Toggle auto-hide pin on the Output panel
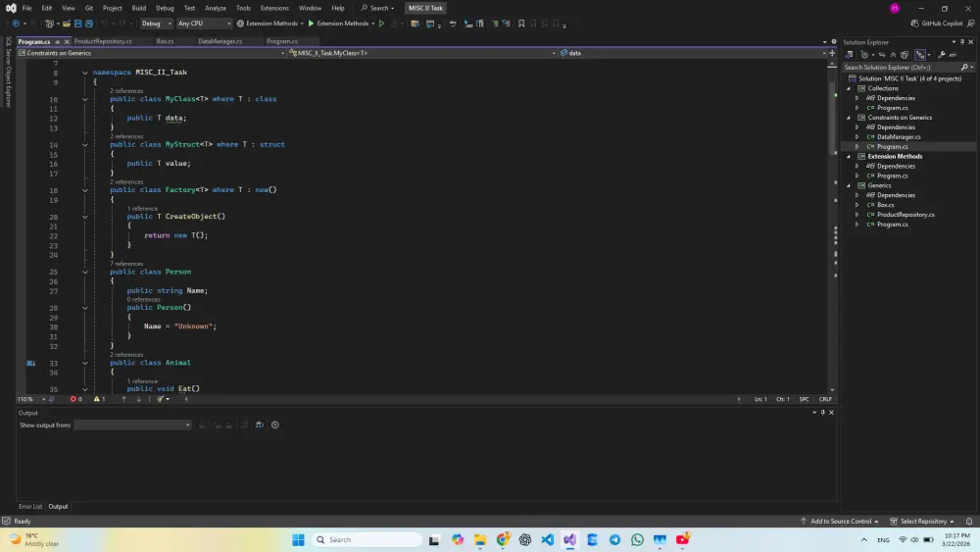Image resolution: width=980 pixels, height=552 pixels. [x=822, y=413]
